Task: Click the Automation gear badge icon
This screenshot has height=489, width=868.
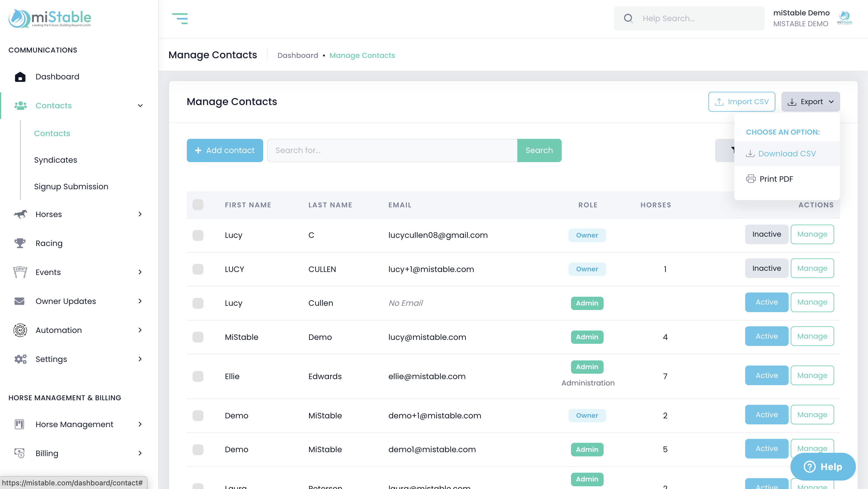Action: 20,330
